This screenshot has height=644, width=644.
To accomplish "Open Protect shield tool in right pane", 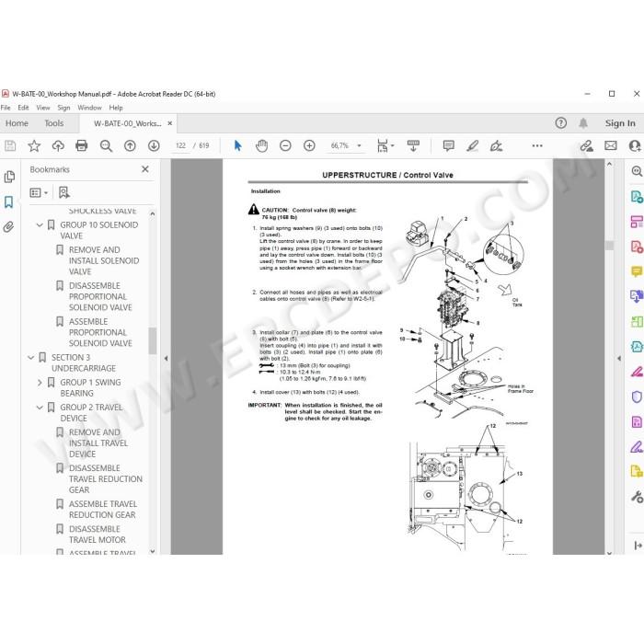I will 637,397.
